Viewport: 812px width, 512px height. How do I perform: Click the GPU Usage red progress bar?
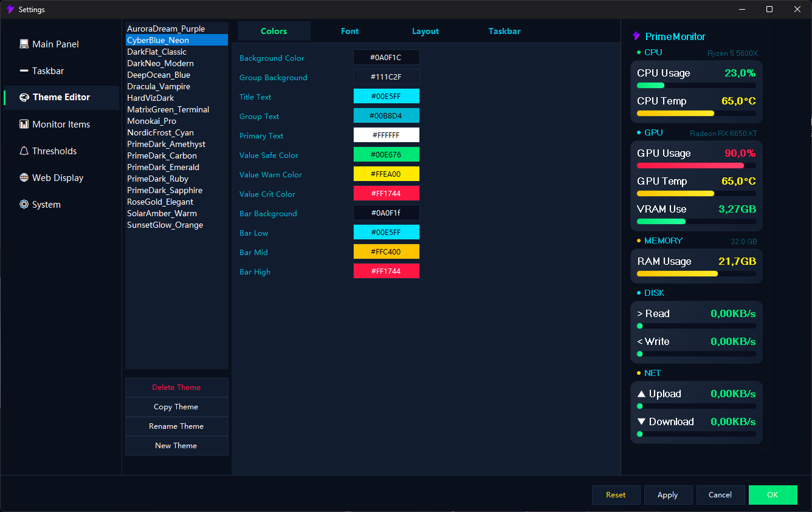697,165
